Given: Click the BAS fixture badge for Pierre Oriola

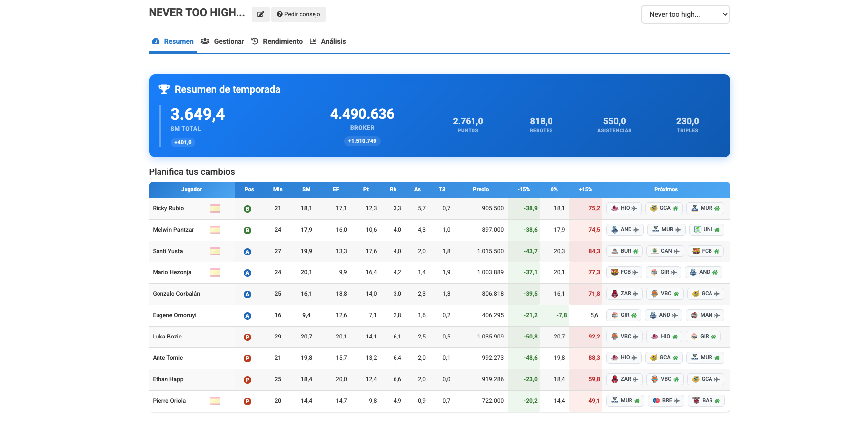Looking at the screenshot, I should 706,401.
